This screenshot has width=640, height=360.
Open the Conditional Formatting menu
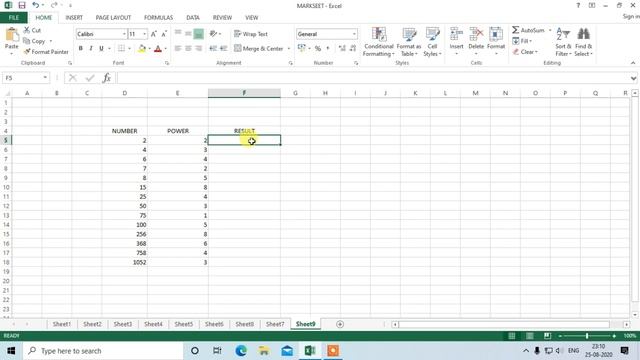[378, 42]
